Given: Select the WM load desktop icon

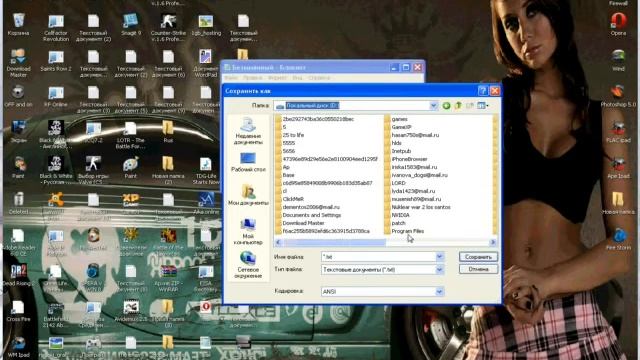Looking at the screenshot, I should (x=18, y=347).
